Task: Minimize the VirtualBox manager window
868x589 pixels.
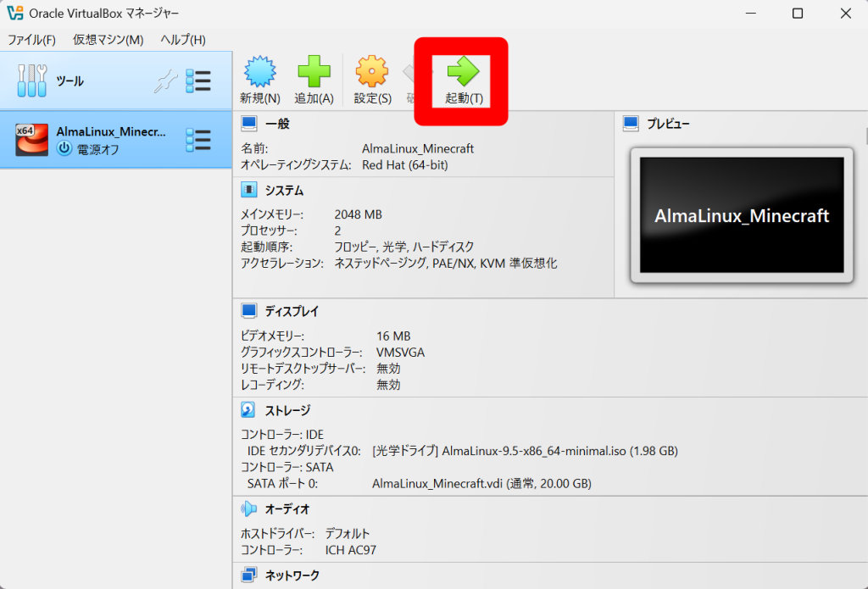Action: tap(751, 14)
